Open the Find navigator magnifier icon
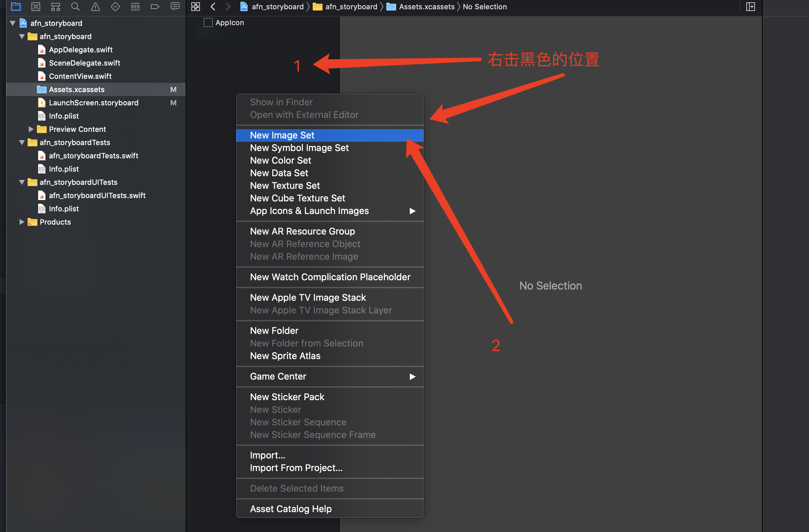809x532 pixels. click(x=75, y=6)
